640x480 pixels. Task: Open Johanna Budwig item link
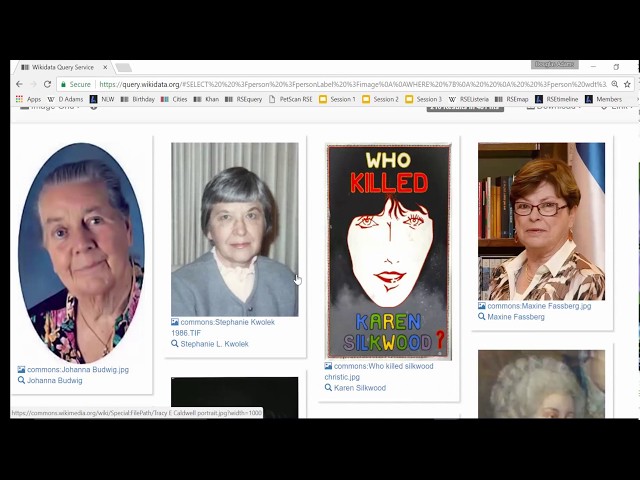click(x=55, y=380)
